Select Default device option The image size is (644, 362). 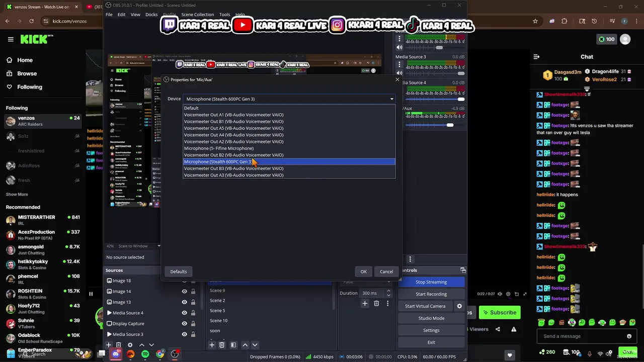[289, 108]
